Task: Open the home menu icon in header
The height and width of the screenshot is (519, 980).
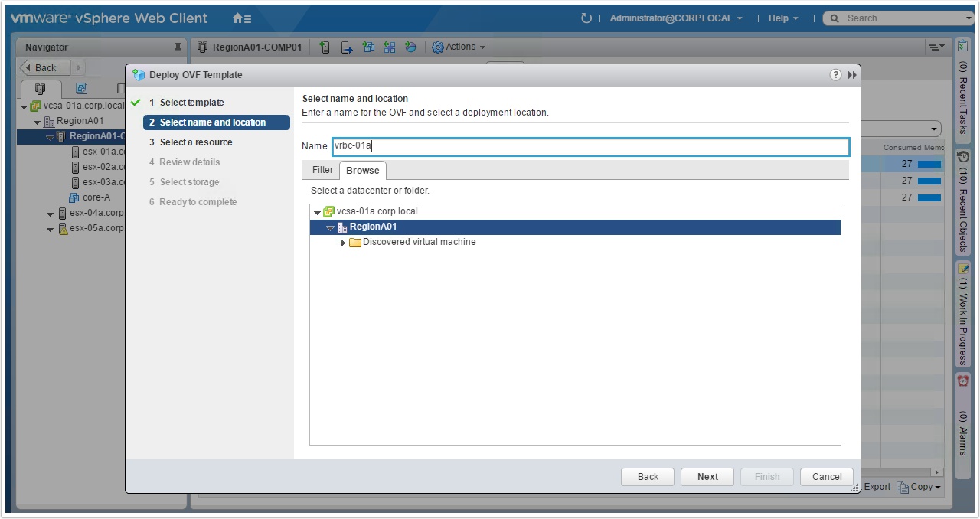Action: coord(242,18)
